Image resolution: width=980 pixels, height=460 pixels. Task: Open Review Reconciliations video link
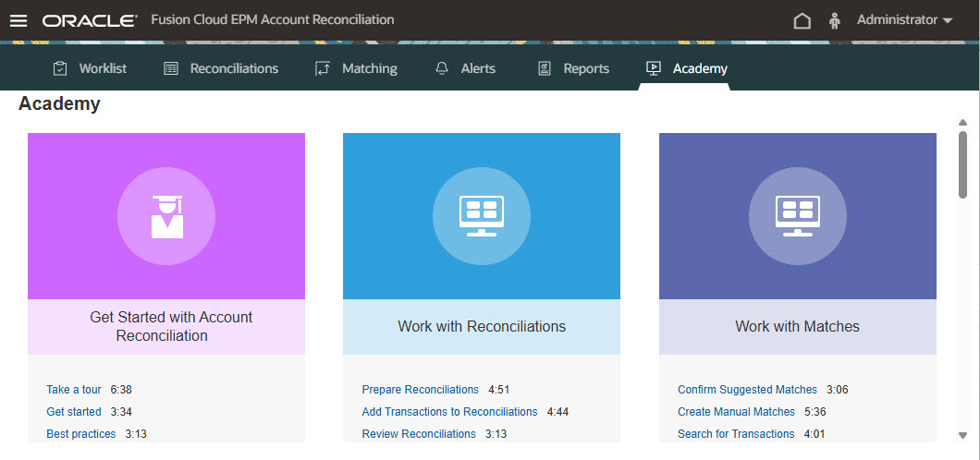point(419,434)
